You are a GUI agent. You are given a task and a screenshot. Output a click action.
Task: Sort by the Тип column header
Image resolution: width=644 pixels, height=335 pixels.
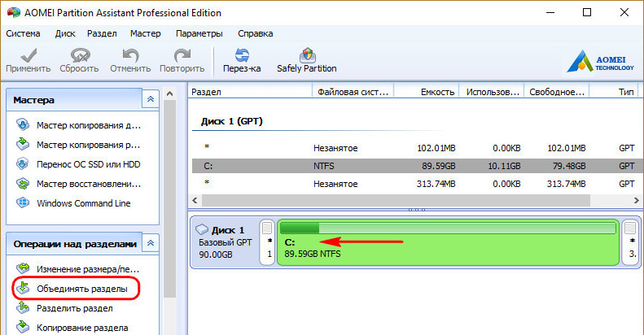(615, 92)
